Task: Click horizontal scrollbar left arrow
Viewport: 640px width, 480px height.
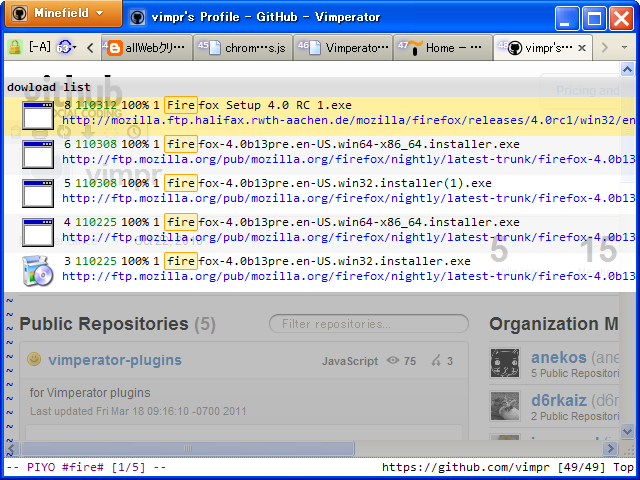Action: pyautogui.click(x=12, y=449)
